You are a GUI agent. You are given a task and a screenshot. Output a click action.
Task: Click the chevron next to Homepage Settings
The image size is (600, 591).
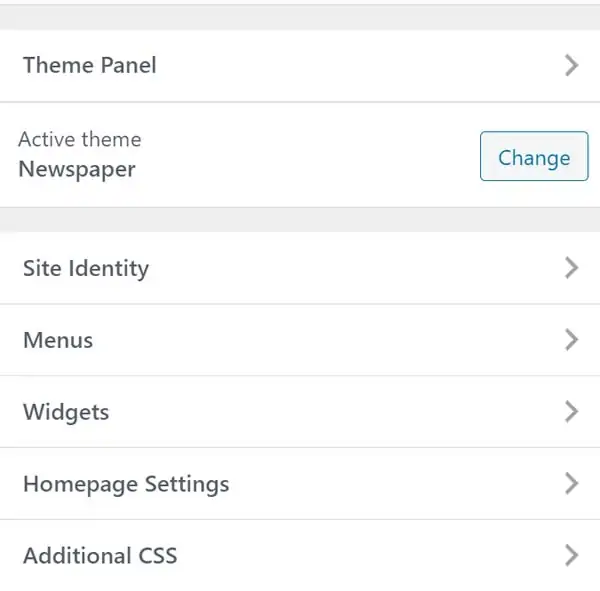point(571,484)
